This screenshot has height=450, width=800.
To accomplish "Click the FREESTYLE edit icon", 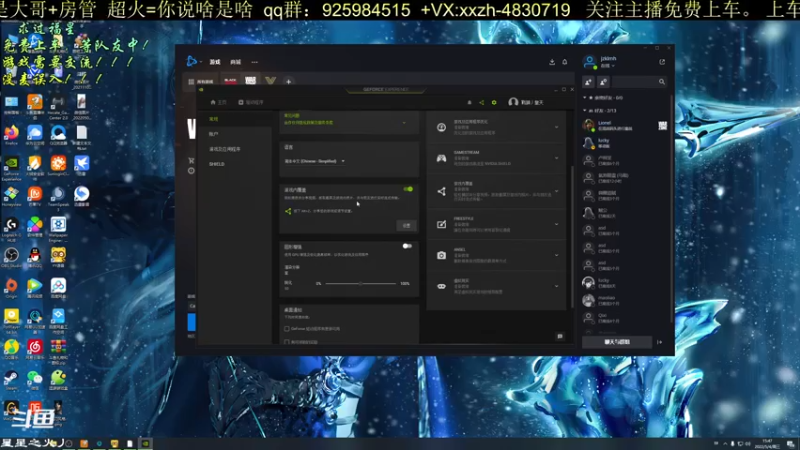I will click(x=441, y=224).
